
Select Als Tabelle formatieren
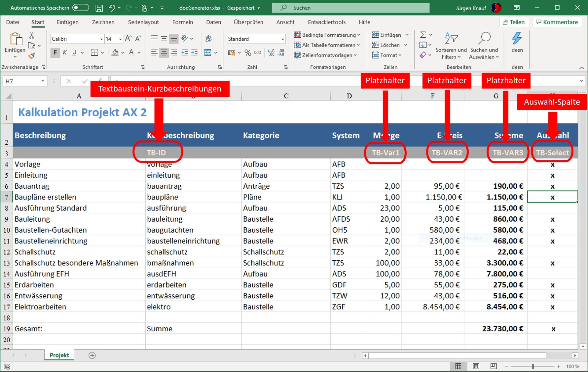tap(325, 45)
